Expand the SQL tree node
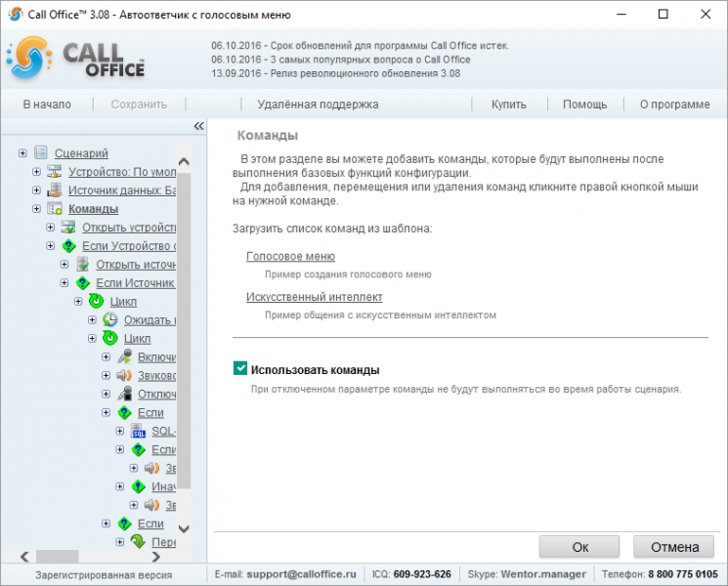The width and height of the screenshot is (728, 586). [120, 431]
